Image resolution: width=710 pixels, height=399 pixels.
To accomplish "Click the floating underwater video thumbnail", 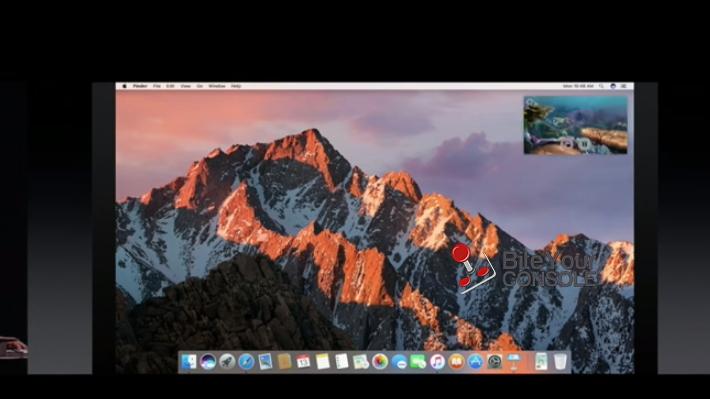I will [x=576, y=125].
